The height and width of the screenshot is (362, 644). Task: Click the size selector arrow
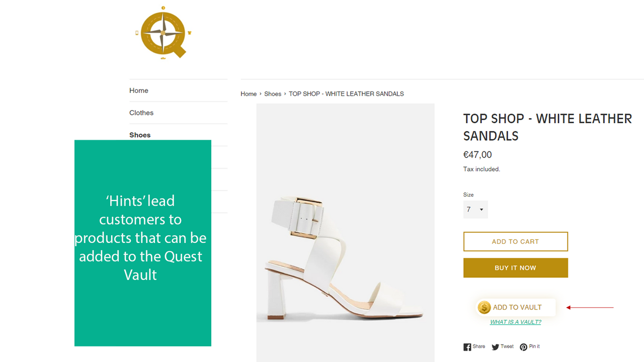482,209
